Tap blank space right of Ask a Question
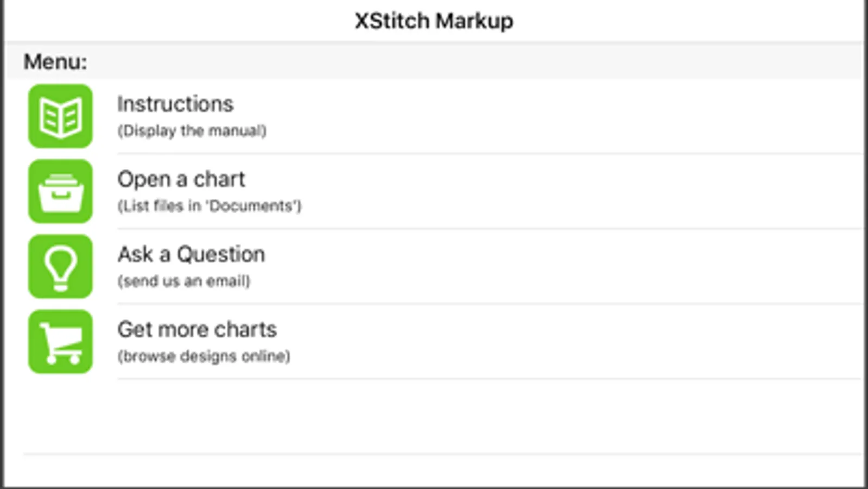 [x=565, y=266]
